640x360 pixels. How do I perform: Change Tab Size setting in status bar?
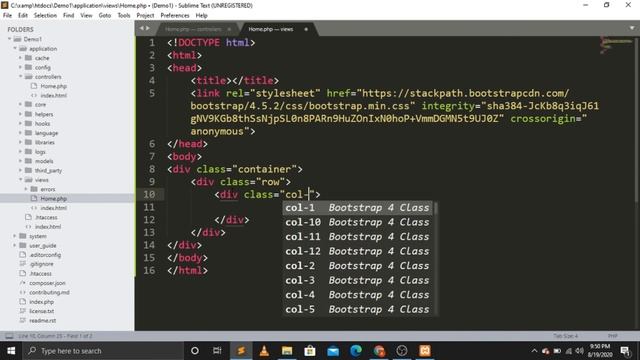click(565, 336)
